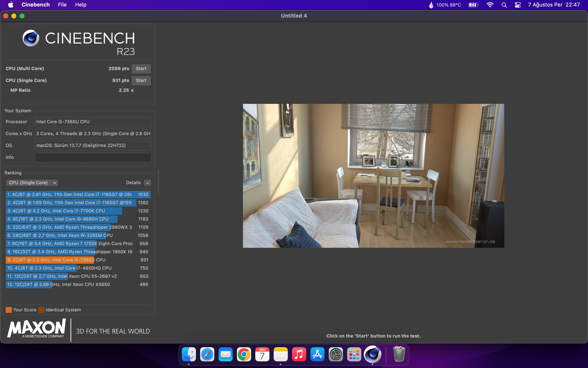The width and height of the screenshot is (588, 368).
Task: Click the OS version field
Action: tap(93, 146)
